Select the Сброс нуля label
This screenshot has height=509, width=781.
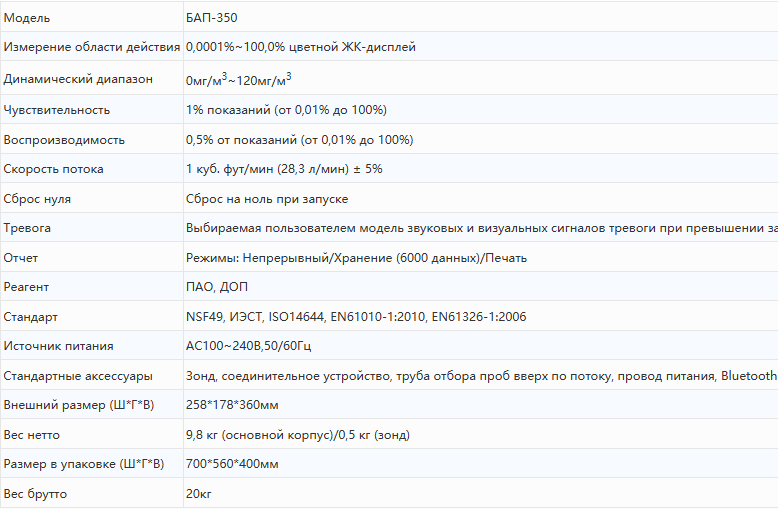tap(37, 199)
